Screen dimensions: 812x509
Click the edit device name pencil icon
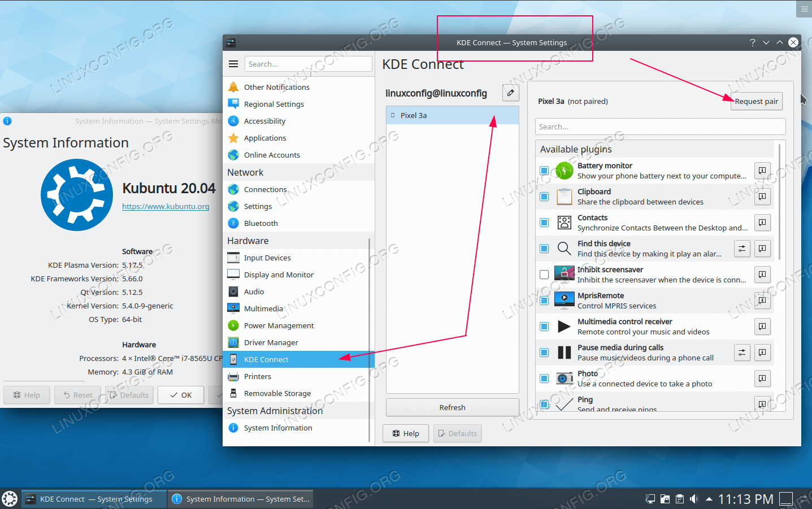pyautogui.click(x=511, y=93)
